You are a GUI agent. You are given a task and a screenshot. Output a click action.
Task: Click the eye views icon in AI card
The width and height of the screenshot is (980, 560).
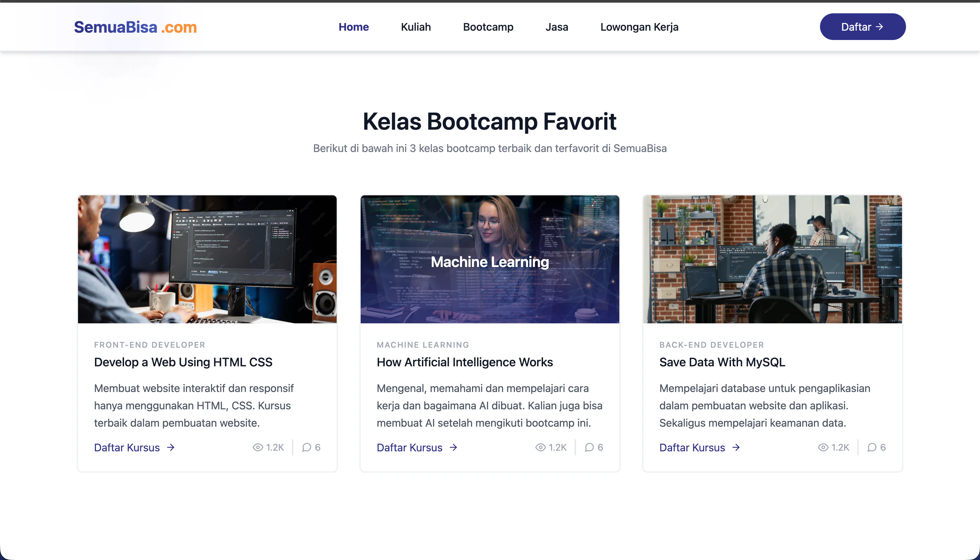tap(540, 447)
